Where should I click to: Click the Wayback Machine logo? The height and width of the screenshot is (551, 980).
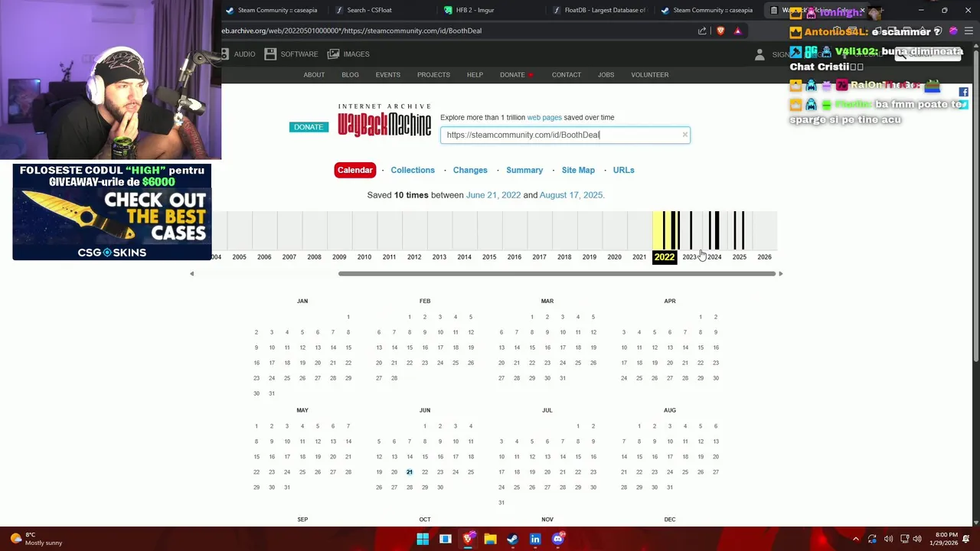(384, 121)
